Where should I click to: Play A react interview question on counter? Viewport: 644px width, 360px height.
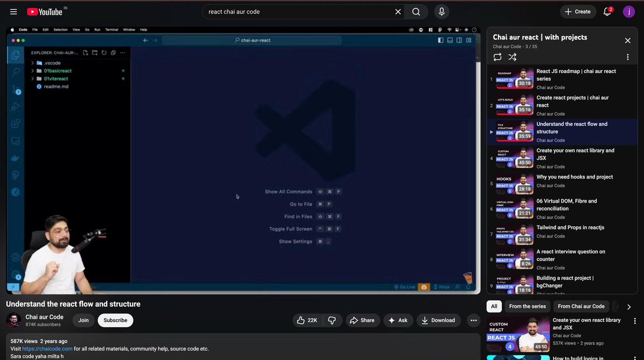click(x=562, y=259)
